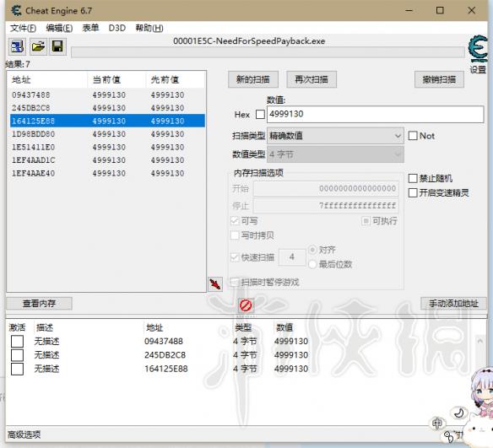Click the 再次扫描 button
The image size is (493, 448).
pos(312,79)
